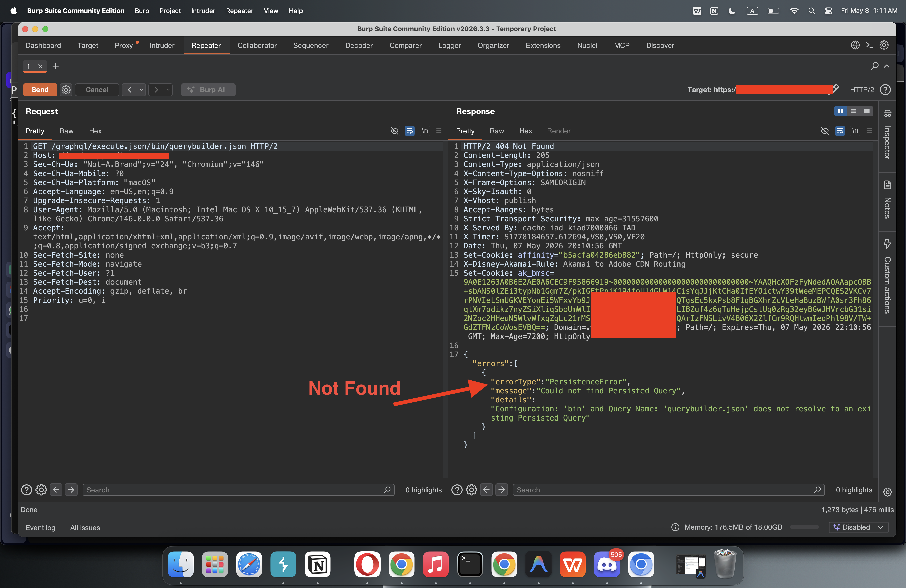Toggle newline display in Response viewer
906x588 pixels.
pyautogui.click(x=855, y=131)
